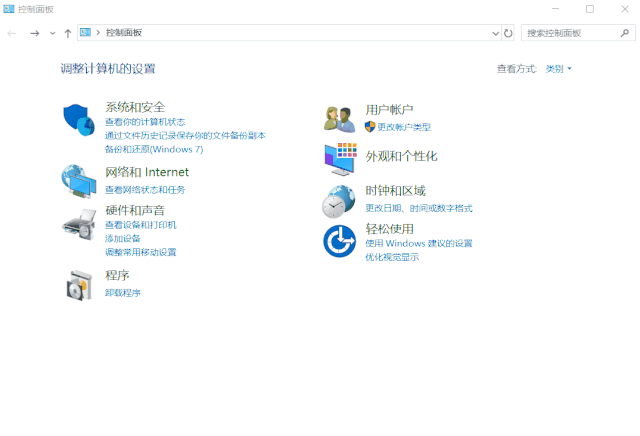This screenshot has width=640, height=436.
Task: Open the 程序 heading
Action: (x=117, y=275)
